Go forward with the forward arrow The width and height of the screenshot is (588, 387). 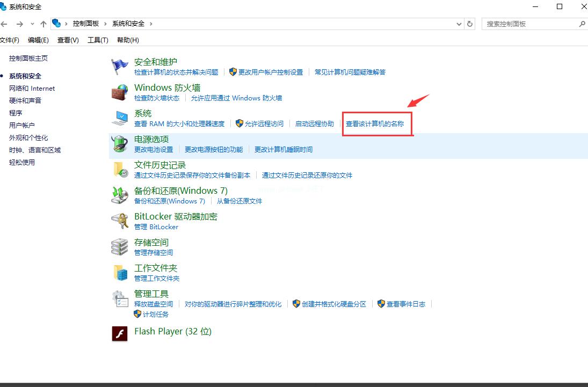pos(19,24)
